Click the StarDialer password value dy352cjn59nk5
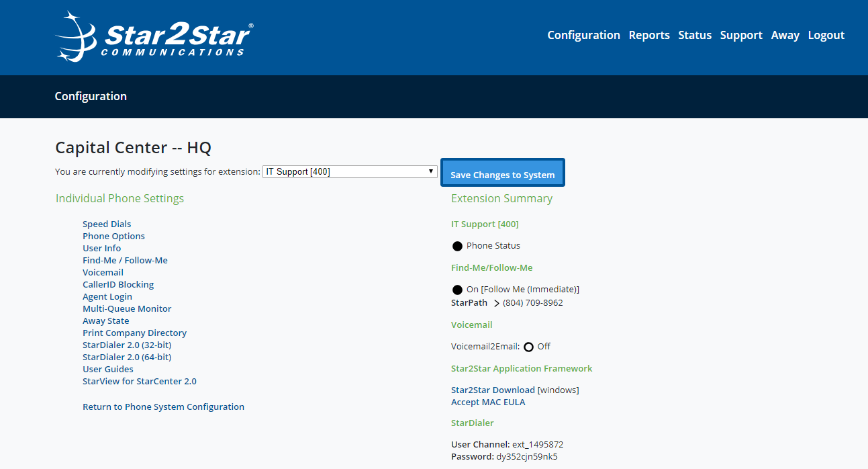868x469 pixels. 527,456
